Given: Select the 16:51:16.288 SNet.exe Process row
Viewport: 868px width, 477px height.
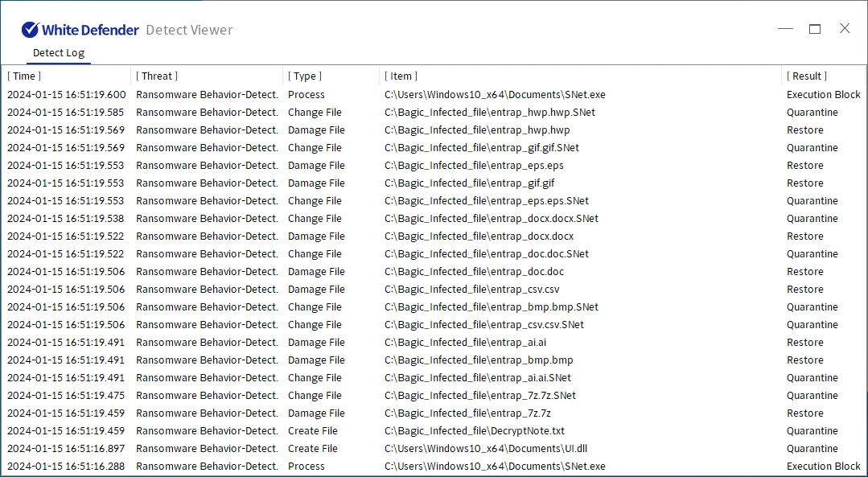Looking at the screenshot, I should (495, 467).
